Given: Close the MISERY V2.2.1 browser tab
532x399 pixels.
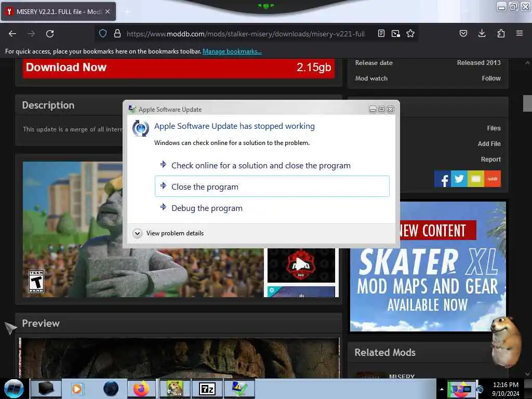Looking at the screenshot, I should 108,11.
